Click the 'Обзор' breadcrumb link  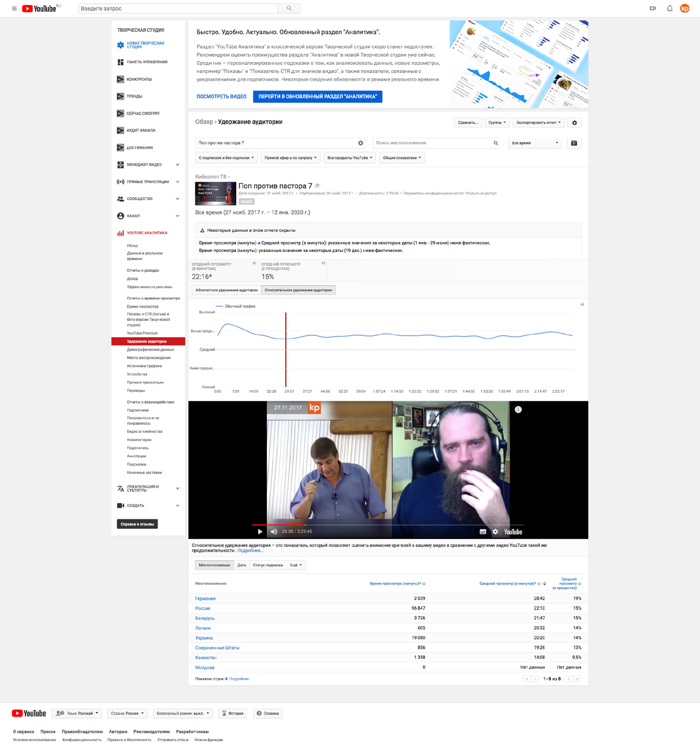point(204,122)
